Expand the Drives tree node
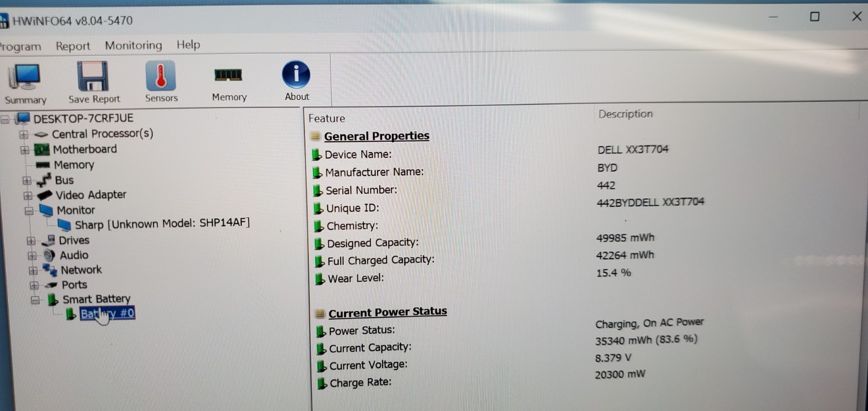 point(31,241)
